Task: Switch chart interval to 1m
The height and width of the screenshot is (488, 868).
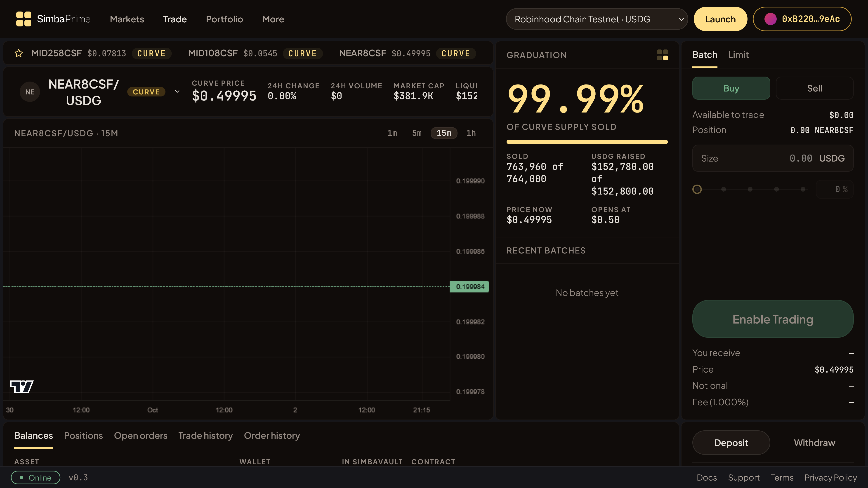Action: point(392,133)
